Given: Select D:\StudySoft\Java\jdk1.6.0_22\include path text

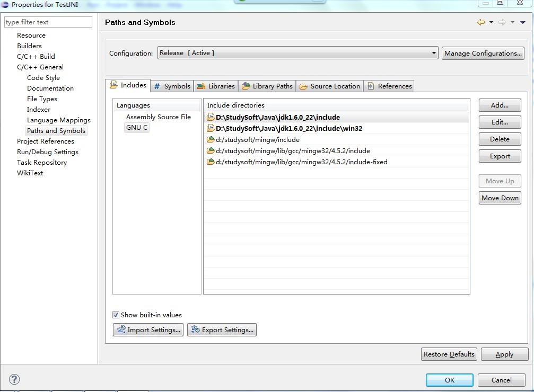Looking at the screenshot, I should pyautogui.click(x=277, y=118).
